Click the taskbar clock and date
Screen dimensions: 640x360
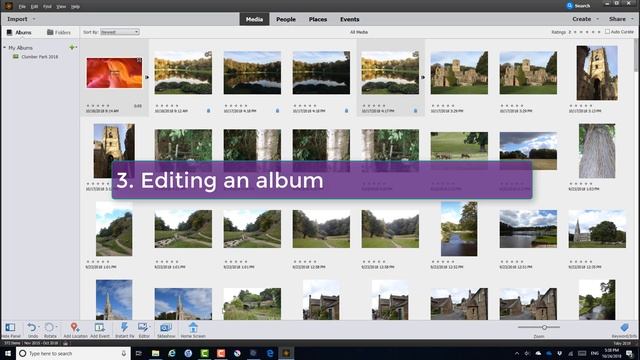[611, 353]
